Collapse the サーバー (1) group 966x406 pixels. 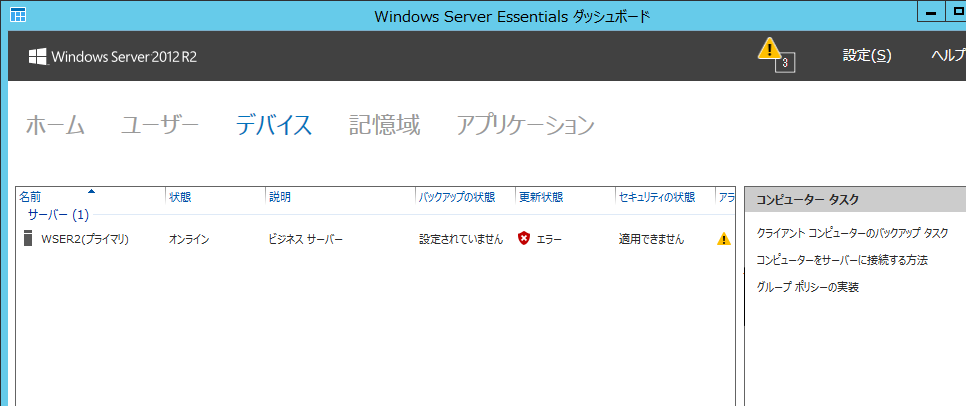pyautogui.click(x=59, y=216)
